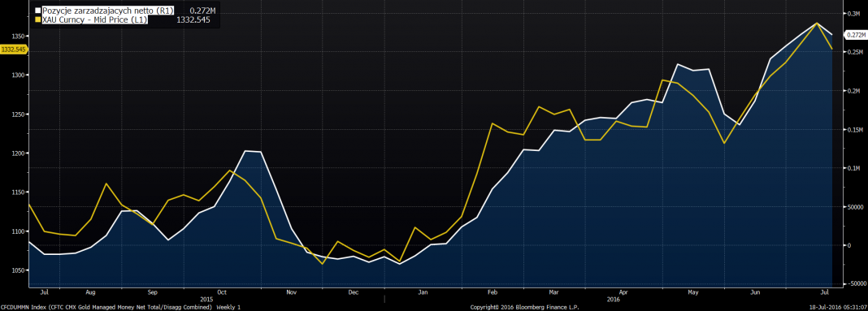The image size is (868, 311).
Task: Click the 1300 label on the left axis
Action: [18, 76]
